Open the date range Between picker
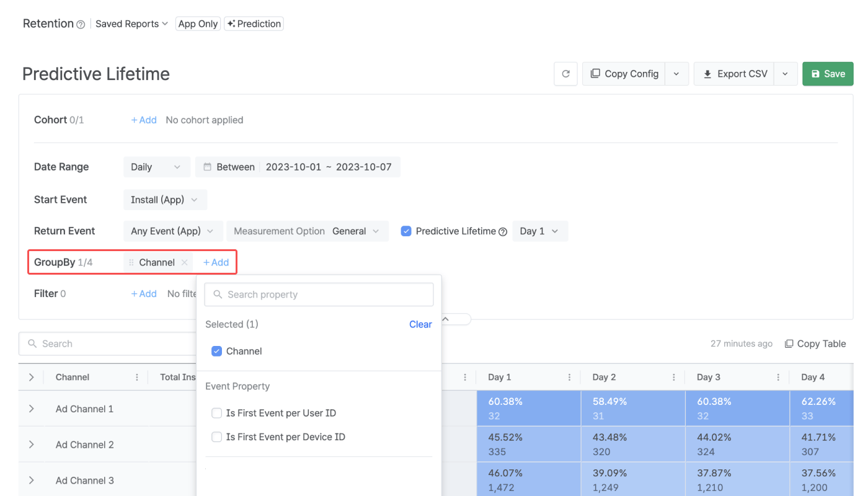The width and height of the screenshot is (868, 496). point(298,167)
